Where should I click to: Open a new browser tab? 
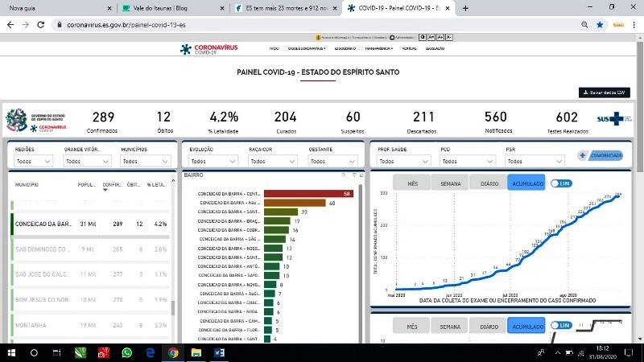tap(465, 8)
